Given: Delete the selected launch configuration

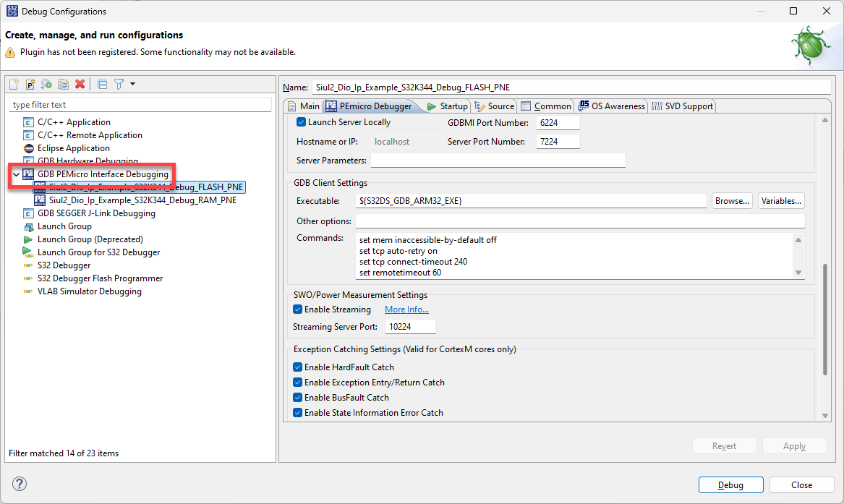Looking at the screenshot, I should tap(80, 85).
